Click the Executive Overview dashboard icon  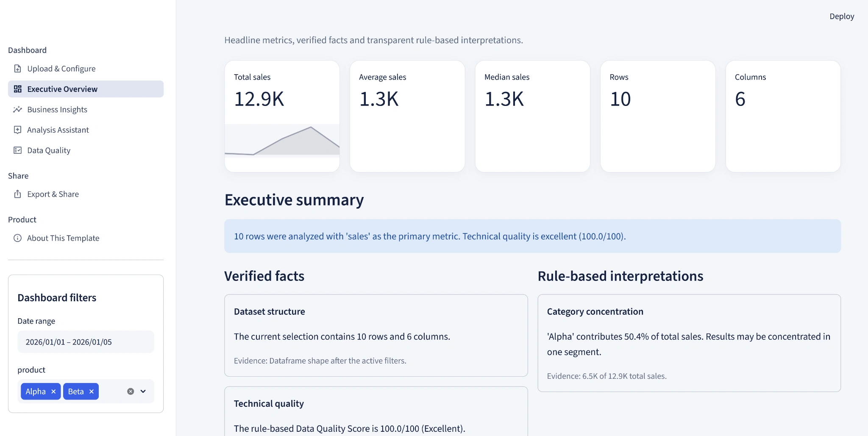(17, 89)
